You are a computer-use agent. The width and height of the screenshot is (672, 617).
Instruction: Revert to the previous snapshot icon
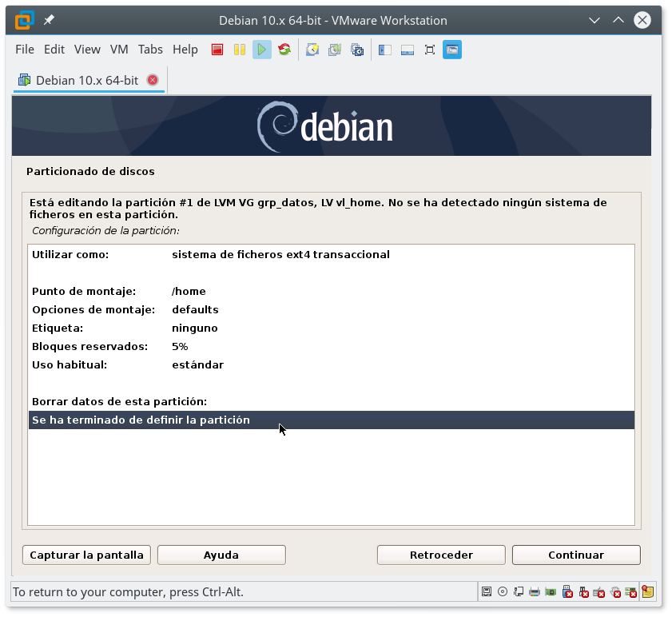335,50
